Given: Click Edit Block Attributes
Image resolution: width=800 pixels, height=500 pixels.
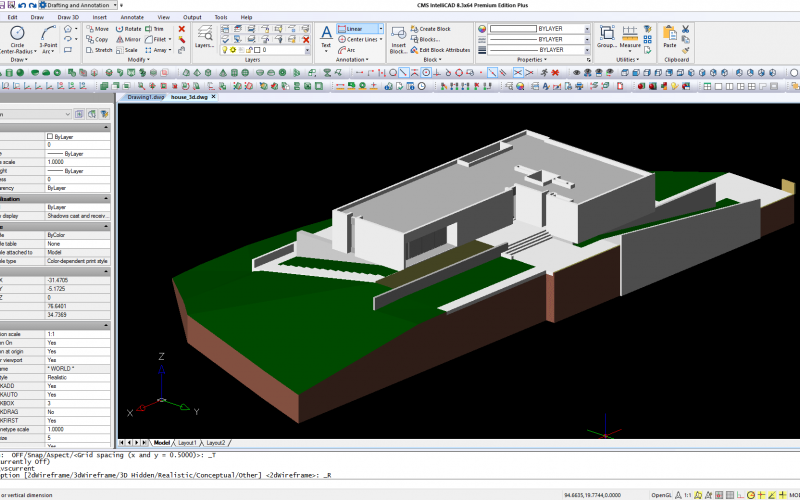Looking at the screenshot, I should [444, 49].
